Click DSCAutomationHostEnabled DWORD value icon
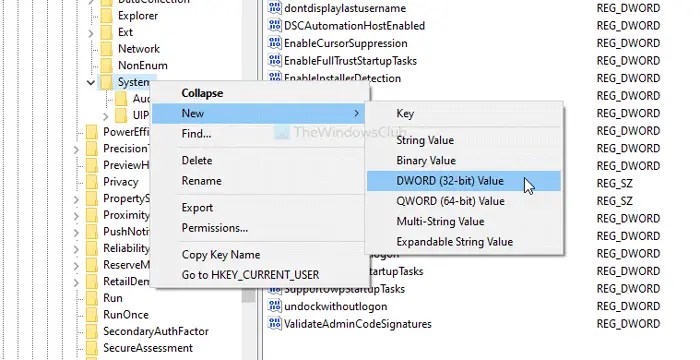The height and width of the screenshot is (360, 700). [x=275, y=25]
